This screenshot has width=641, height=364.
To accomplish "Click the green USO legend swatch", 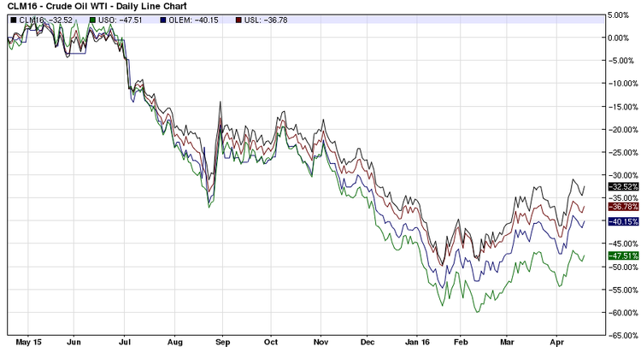I will tap(91, 21).
